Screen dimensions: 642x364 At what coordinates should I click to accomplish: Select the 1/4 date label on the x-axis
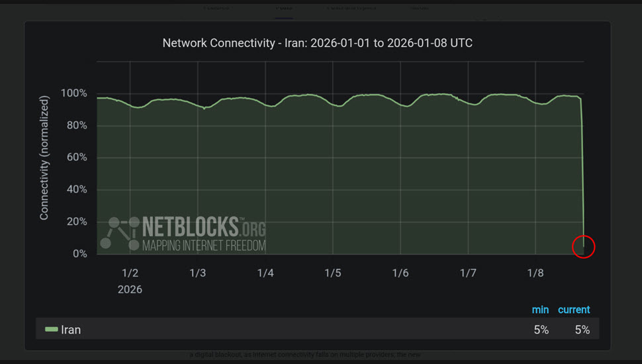pos(265,273)
